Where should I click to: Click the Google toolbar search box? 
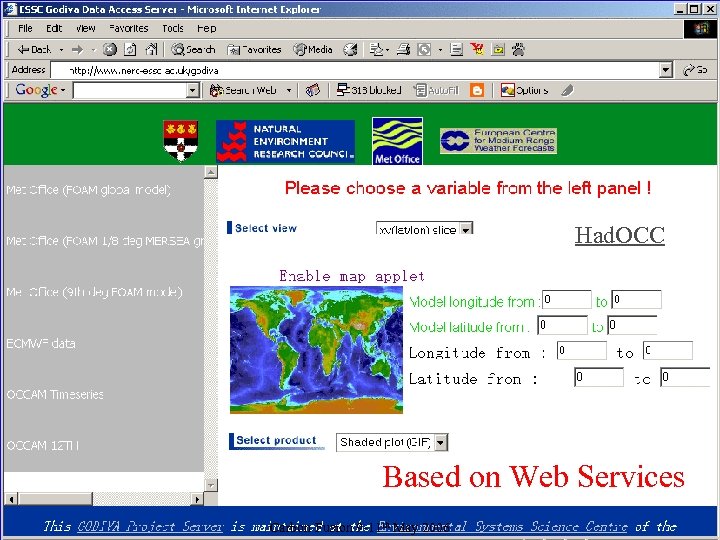click(130, 90)
